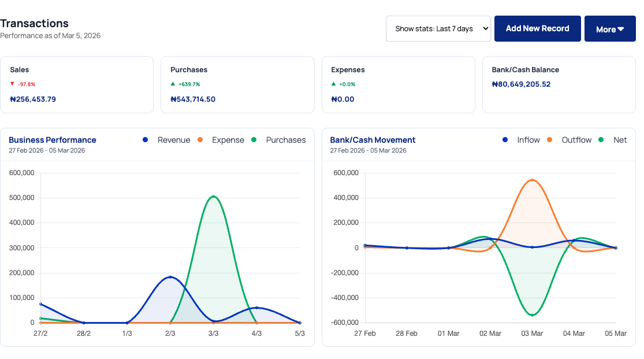Click the Sales amount ₦256,453.79

33,99
